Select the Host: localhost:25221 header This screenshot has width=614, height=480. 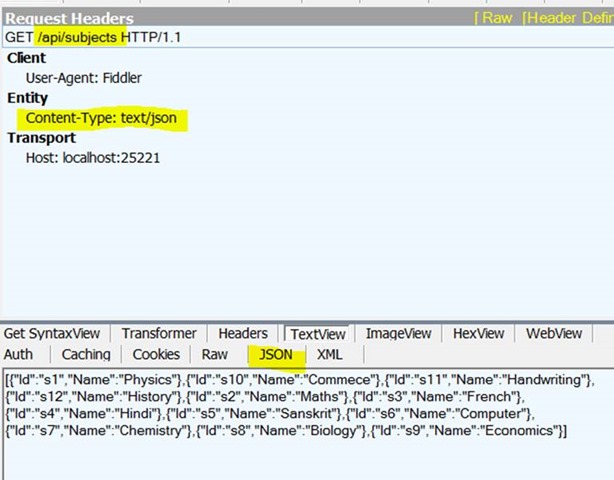pyautogui.click(x=93, y=158)
